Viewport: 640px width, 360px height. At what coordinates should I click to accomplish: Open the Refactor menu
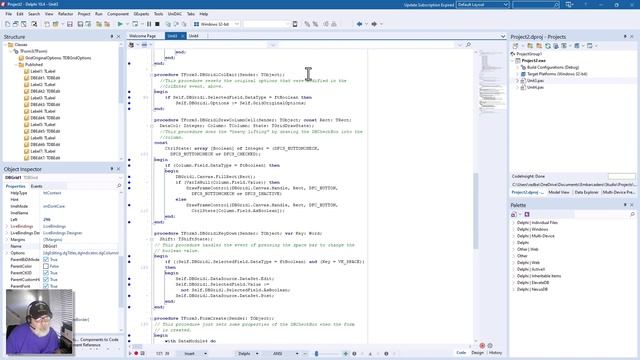[x=65, y=14]
